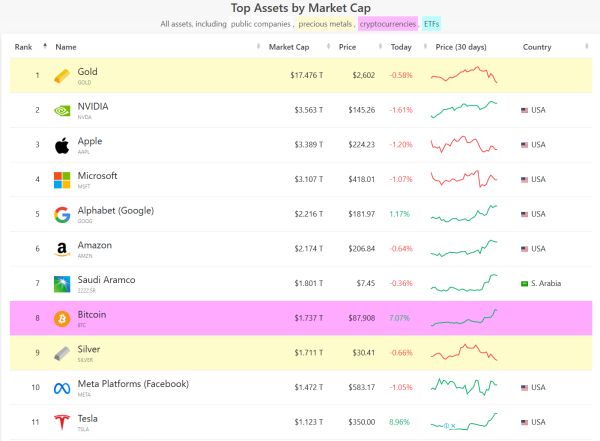Click Bitcoin 30-day price chart
This screenshot has height=441, width=600.
[464, 317]
